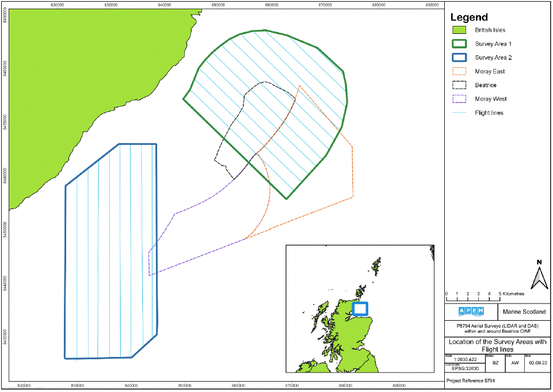553x392 pixels.
Task: Click the '6470000' northing label on the left axis
Action: point(5,122)
